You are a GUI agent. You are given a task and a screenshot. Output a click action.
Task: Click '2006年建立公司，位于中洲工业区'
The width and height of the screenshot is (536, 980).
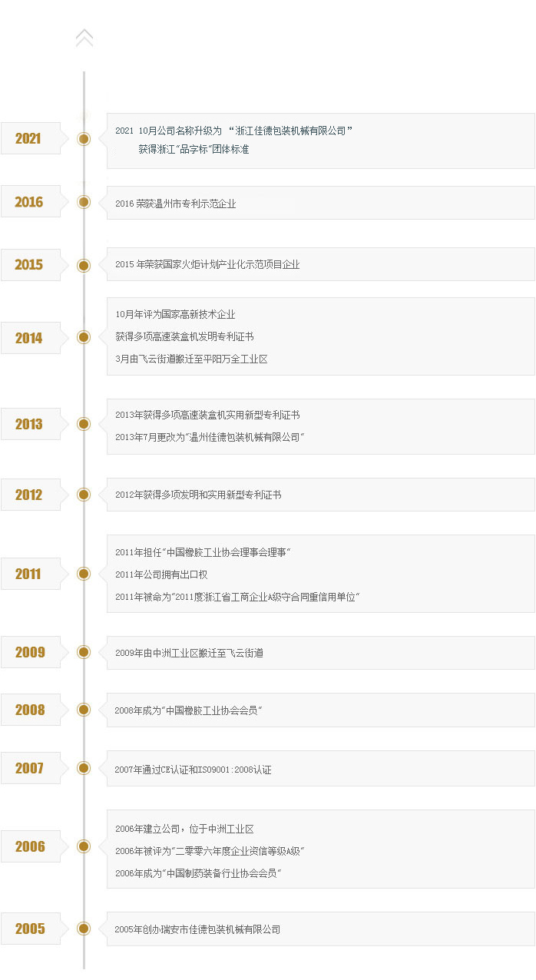(184, 829)
